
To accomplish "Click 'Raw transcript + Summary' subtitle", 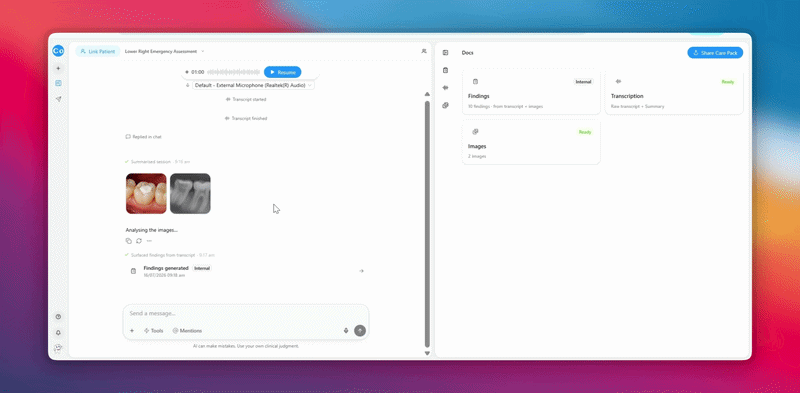I will 638,107.
